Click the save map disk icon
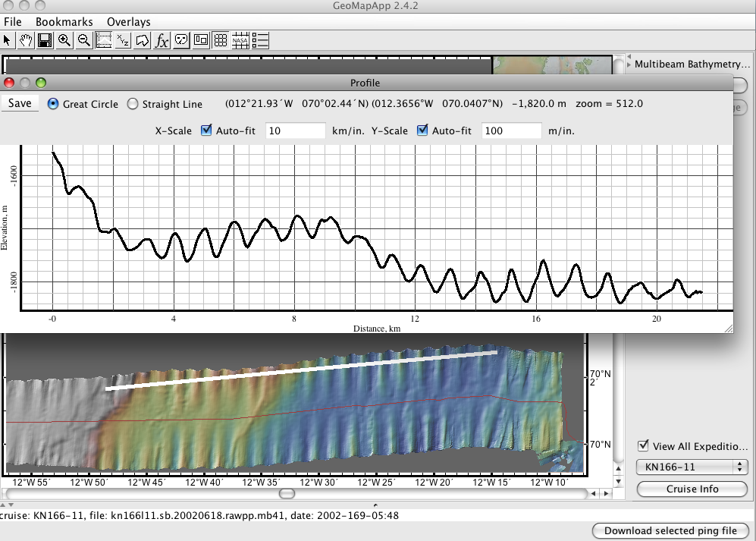This screenshot has width=756, height=541. pyautogui.click(x=45, y=40)
